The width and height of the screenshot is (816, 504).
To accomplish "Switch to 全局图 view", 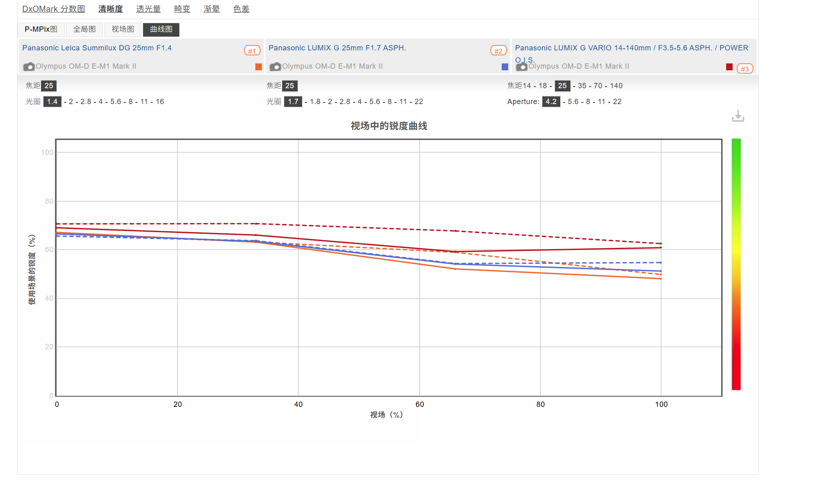I will 85,29.
